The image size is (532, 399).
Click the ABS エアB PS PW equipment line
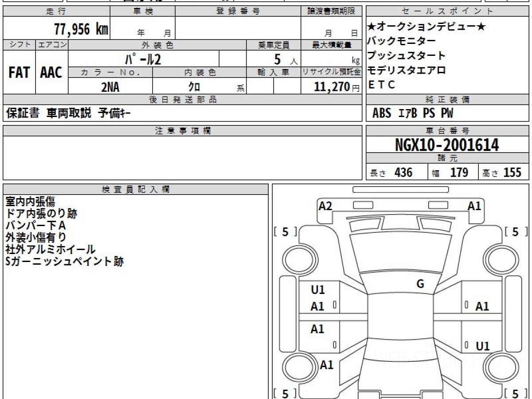pyautogui.click(x=413, y=113)
